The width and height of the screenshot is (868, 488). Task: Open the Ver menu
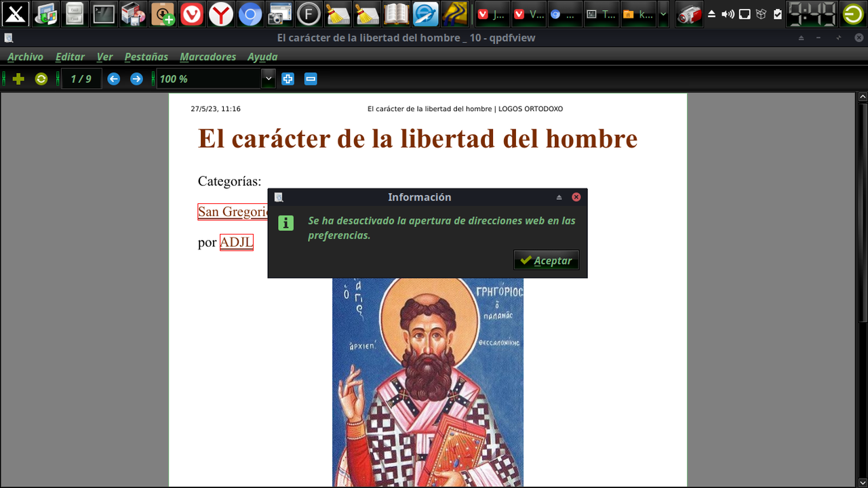[x=104, y=57]
